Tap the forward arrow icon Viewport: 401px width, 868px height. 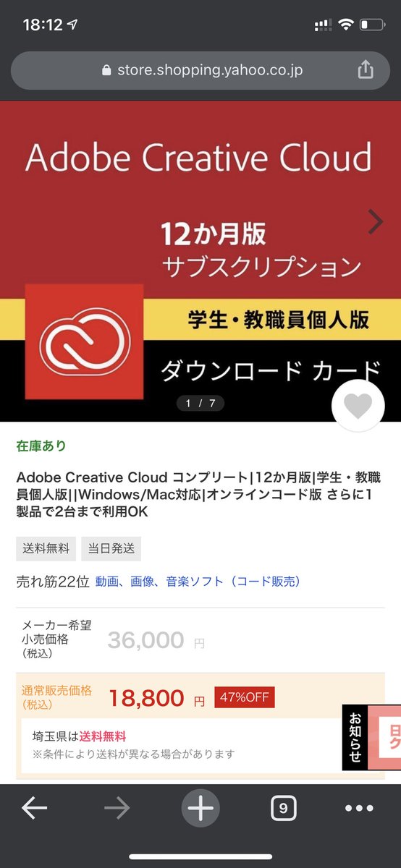click(117, 808)
